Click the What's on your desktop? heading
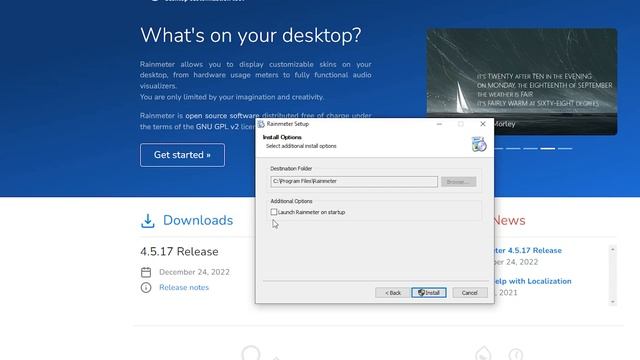Viewport: 640px width, 360px height. pos(251,36)
